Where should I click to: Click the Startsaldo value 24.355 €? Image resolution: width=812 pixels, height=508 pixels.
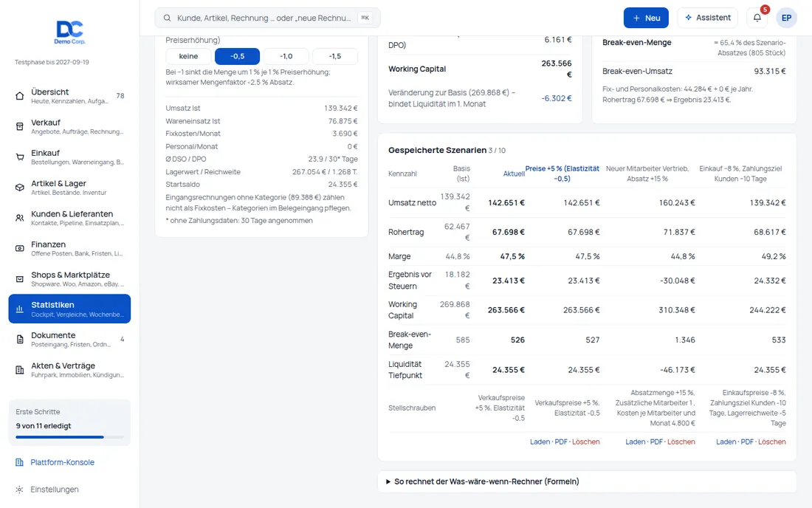pos(343,185)
